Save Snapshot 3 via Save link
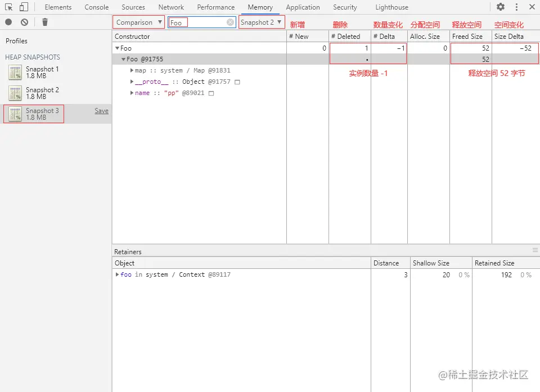540x392 pixels. pos(102,111)
